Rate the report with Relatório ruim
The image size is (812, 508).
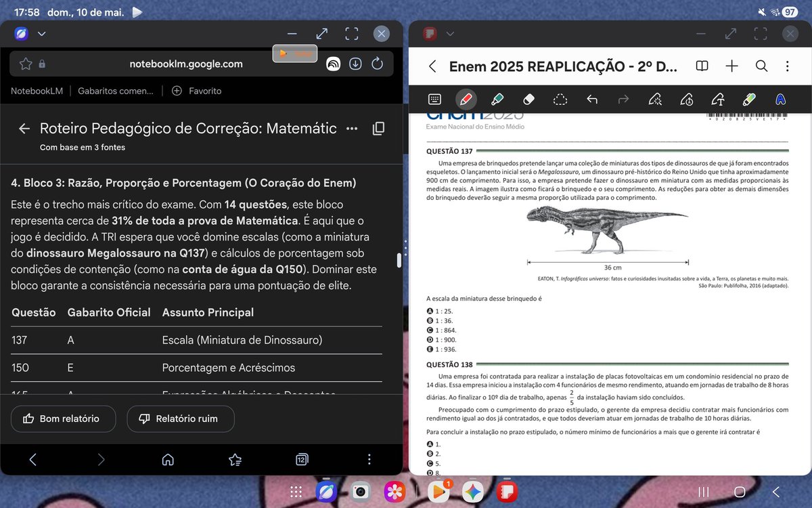click(x=181, y=419)
